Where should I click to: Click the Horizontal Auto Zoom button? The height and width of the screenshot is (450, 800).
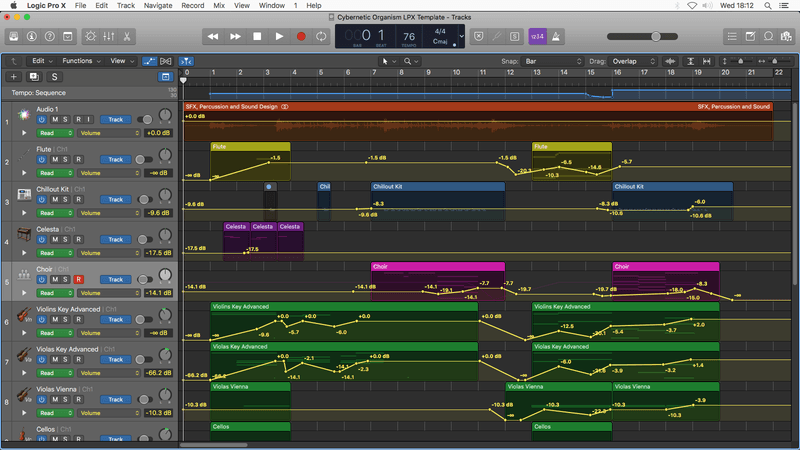[707, 61]
